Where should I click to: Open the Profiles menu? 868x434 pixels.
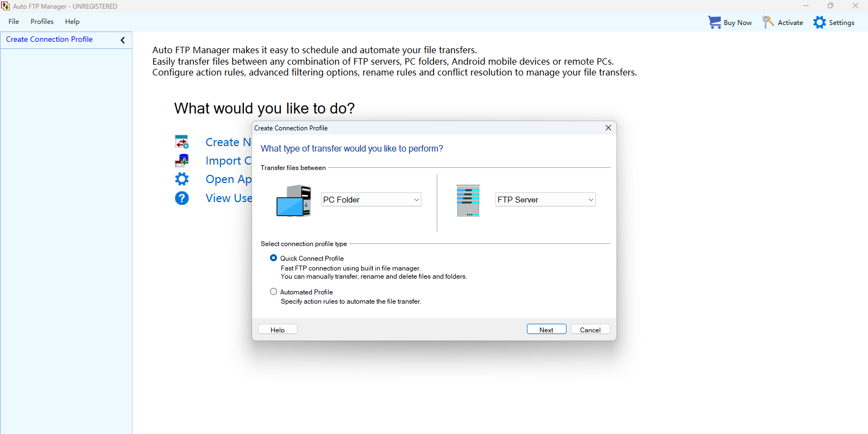point(42,22)
